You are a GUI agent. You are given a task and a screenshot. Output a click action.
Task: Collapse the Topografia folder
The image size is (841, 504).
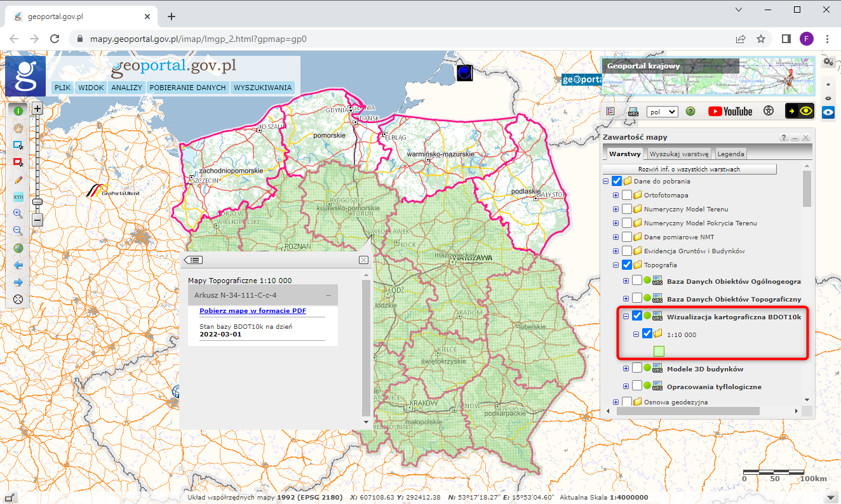pos(616,265)
